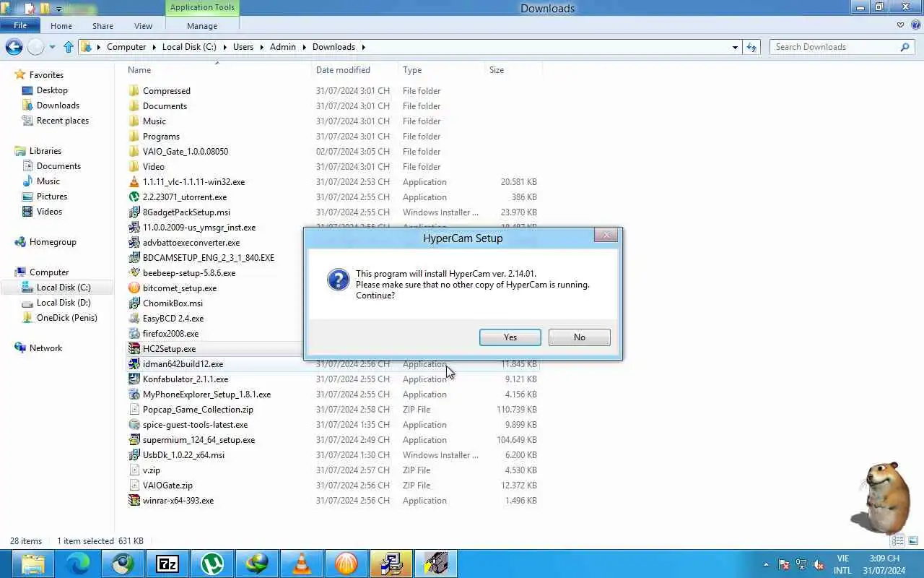Open Network in the navigation pane
The image size is (924, 578).
click(45, 348)
